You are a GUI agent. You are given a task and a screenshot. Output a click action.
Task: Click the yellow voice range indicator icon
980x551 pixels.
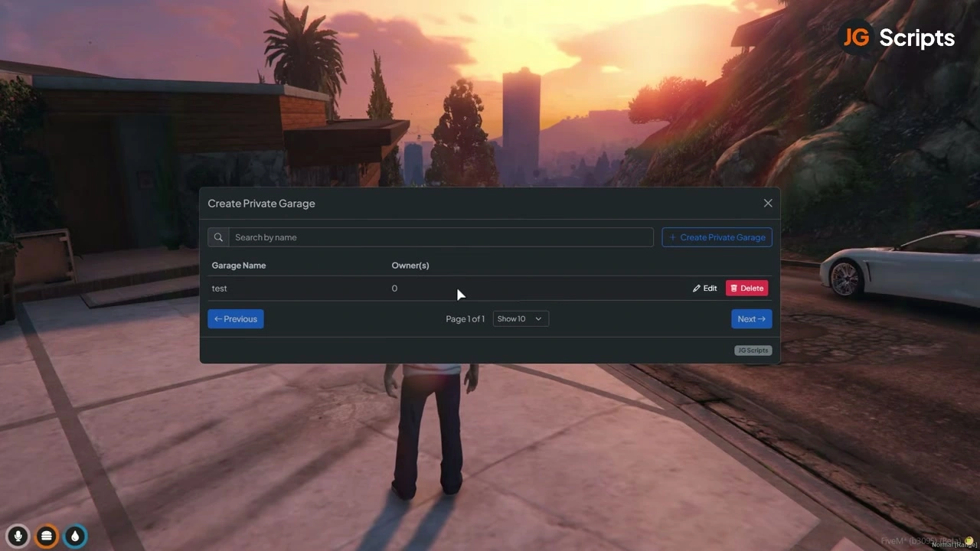[x=969, y=542]
